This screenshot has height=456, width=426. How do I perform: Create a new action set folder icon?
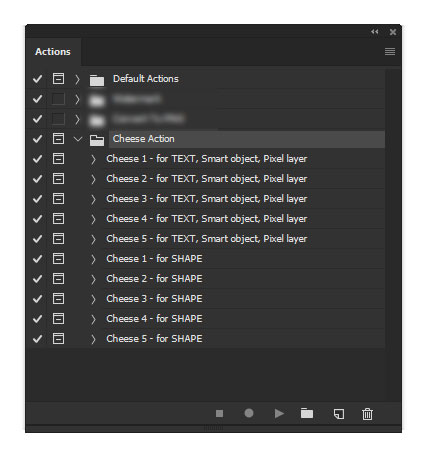pos(307,413)
